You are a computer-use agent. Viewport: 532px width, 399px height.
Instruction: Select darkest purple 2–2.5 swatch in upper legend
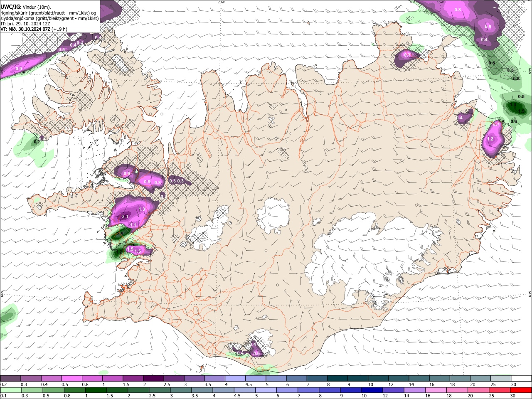click(153, 379)
